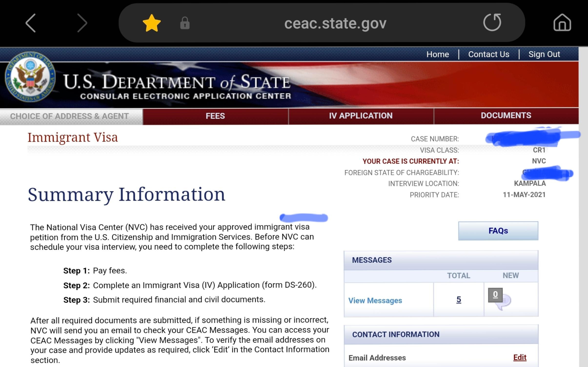This screenshot has width=588, height=367.
Task: Click the NEW column header
Action: [511, 275]
